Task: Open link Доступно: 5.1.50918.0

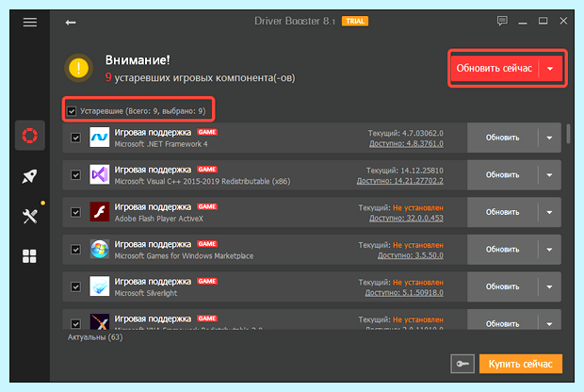Action: [x=404, y=292]
